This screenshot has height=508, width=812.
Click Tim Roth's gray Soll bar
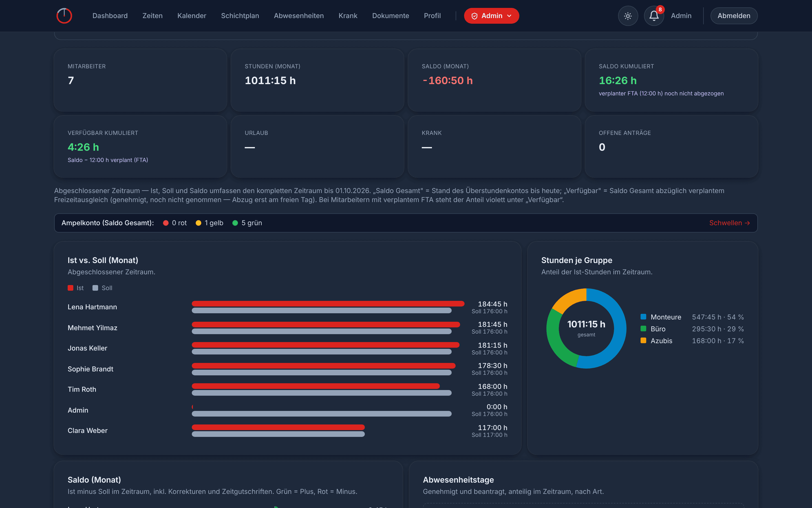tap(322, 393)
